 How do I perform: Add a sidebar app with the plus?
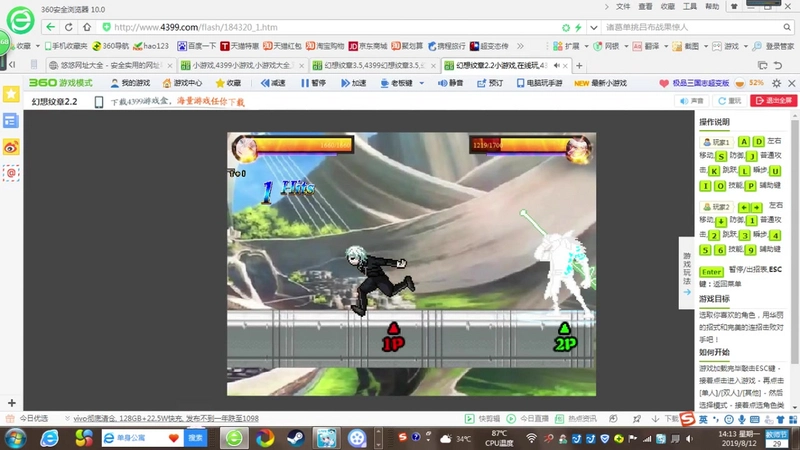pyautogui.click(x=11, y=403)
